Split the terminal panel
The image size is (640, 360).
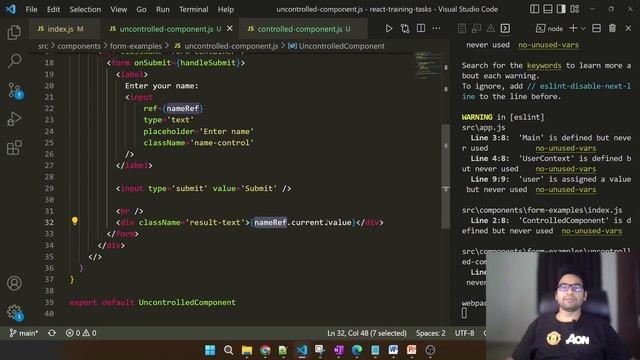[x=596, y=28]
